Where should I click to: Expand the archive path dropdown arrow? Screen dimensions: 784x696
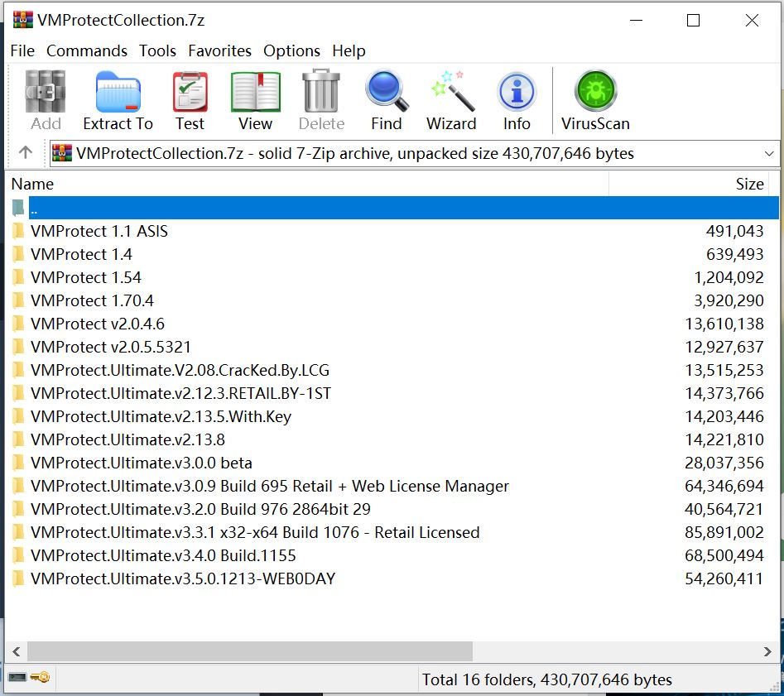769,153
